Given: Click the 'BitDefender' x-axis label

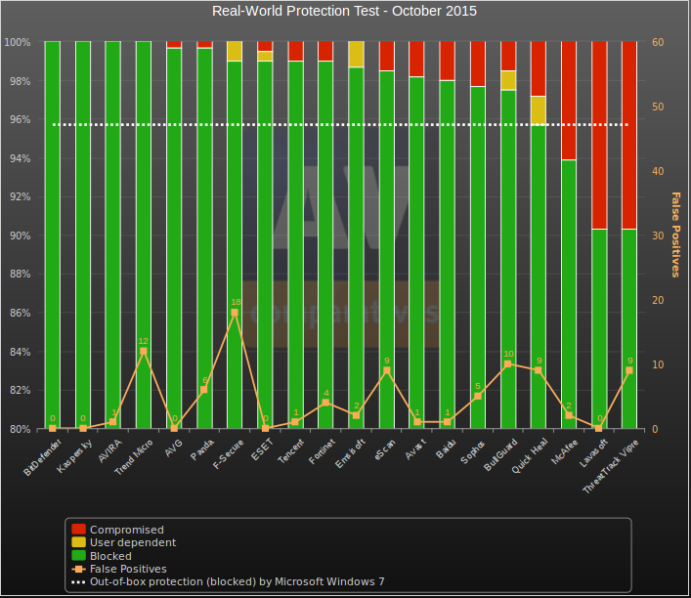Looking at the screenshot, I should point(42,457).
